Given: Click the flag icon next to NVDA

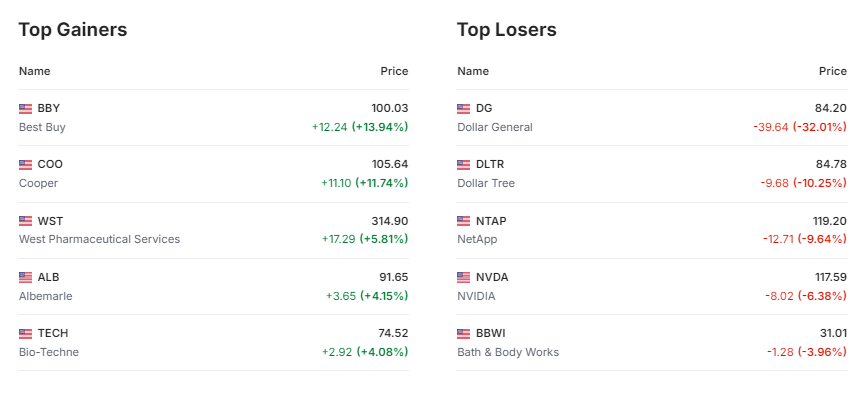Looking at the screenshot, I should pos(463,277).
